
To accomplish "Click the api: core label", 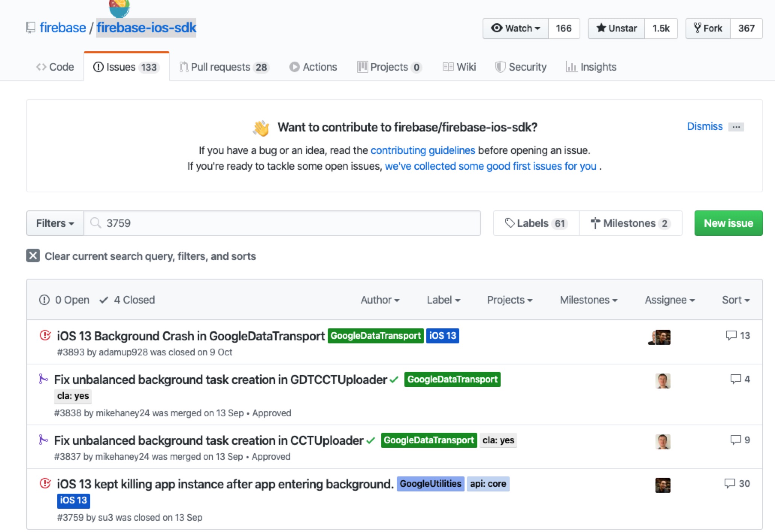I will (488, 484).
